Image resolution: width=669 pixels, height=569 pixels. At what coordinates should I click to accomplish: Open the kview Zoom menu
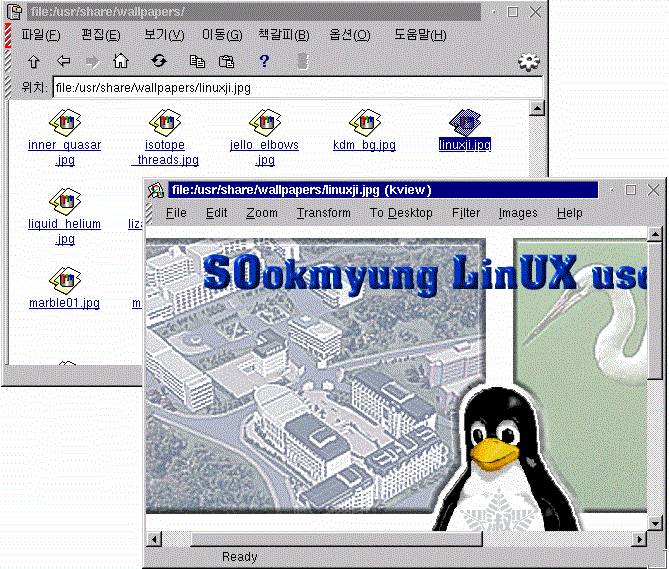coord(262,213)
